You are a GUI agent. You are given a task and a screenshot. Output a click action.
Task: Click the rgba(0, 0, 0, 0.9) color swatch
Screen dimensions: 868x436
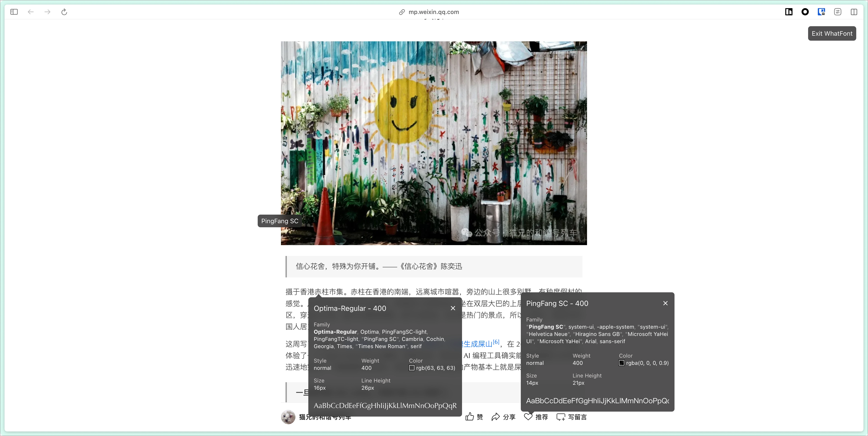[621, 363]
